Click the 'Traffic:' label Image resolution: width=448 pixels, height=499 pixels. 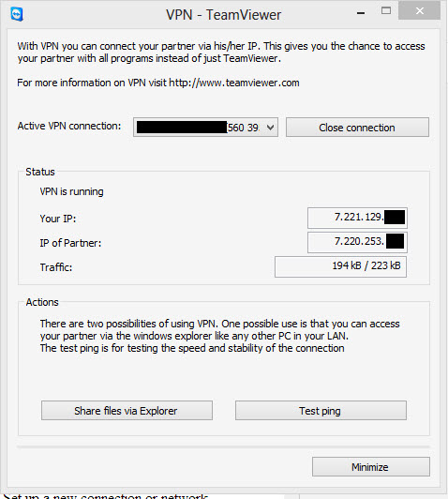pyautogui.click(x=56, y=267)
